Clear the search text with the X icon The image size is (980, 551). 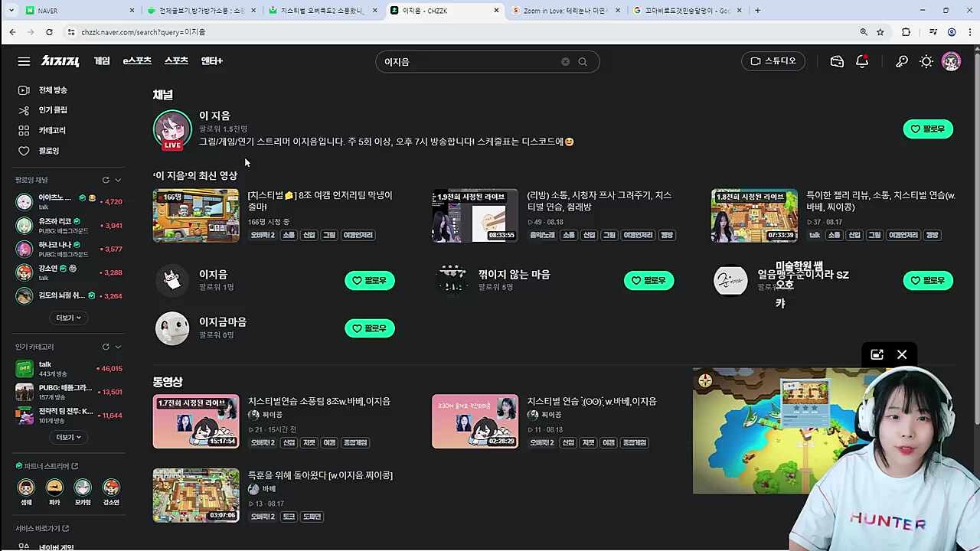[565, 62]
